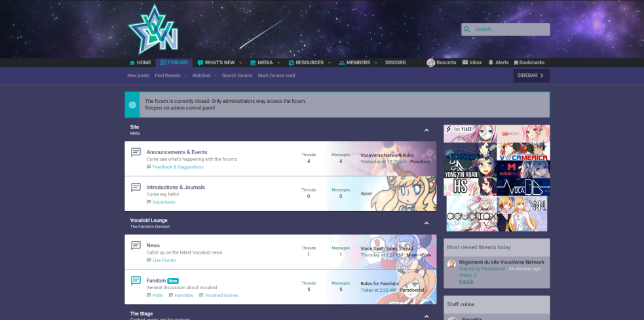Viewport: 644px width, 320px height.
Task: Click the Fandom forum unread chat icon
Action: coord(136,281)
